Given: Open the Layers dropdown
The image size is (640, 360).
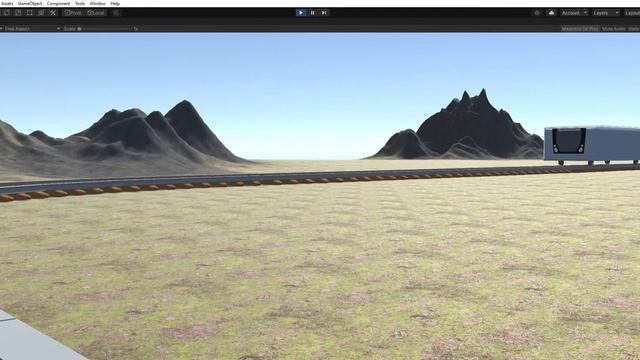Looking at the screenshot, I should pyautogui.click(x=606, y=13).
